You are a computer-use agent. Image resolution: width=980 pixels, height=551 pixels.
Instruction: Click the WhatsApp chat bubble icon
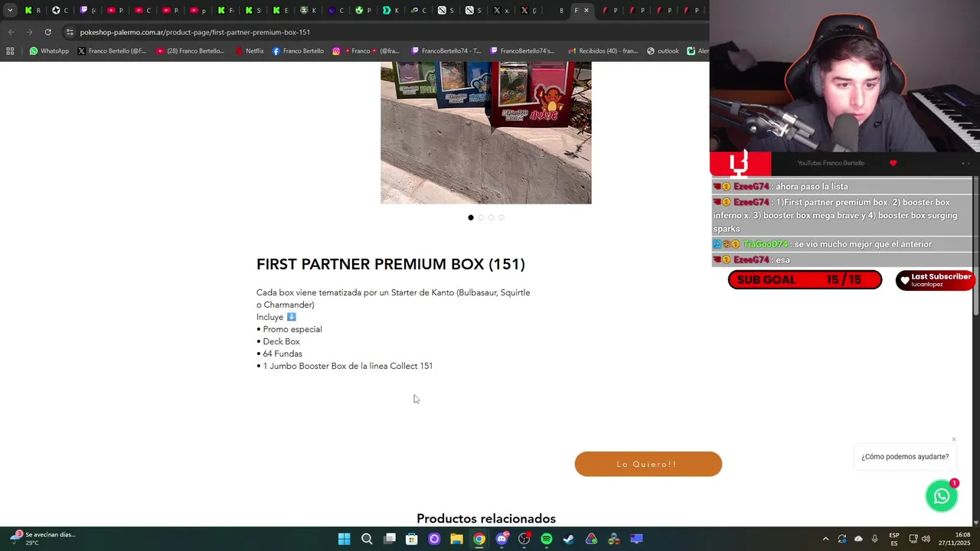pos(942,496)
